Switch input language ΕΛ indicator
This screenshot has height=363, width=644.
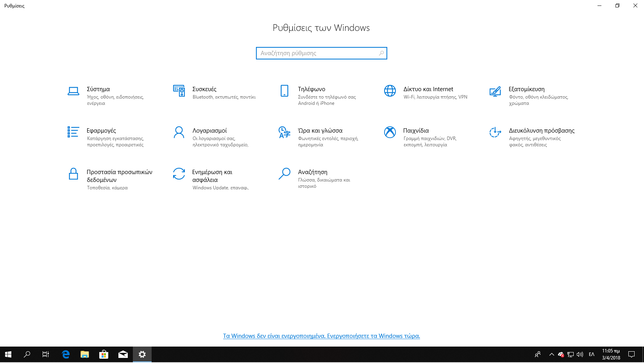tap(592, 354)
